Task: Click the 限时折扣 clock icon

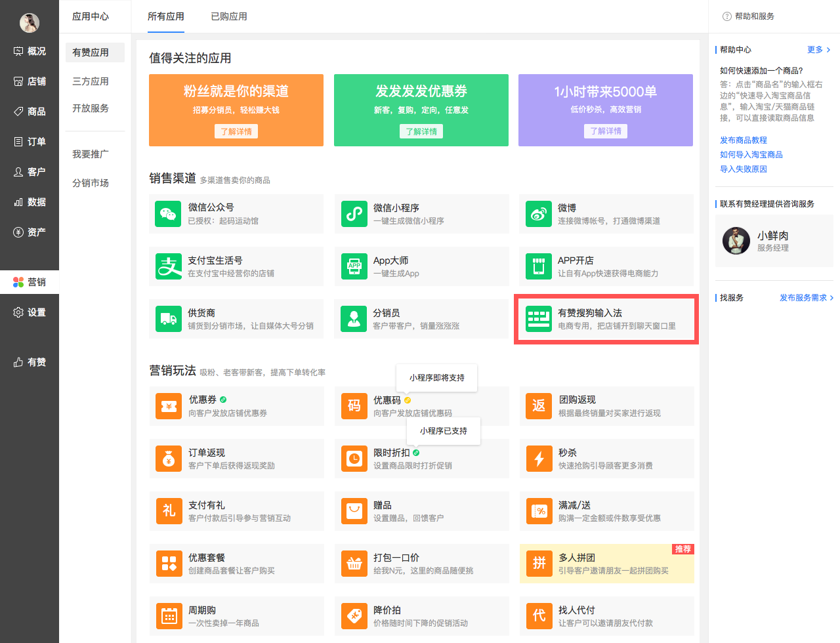Action: [354, 459]
